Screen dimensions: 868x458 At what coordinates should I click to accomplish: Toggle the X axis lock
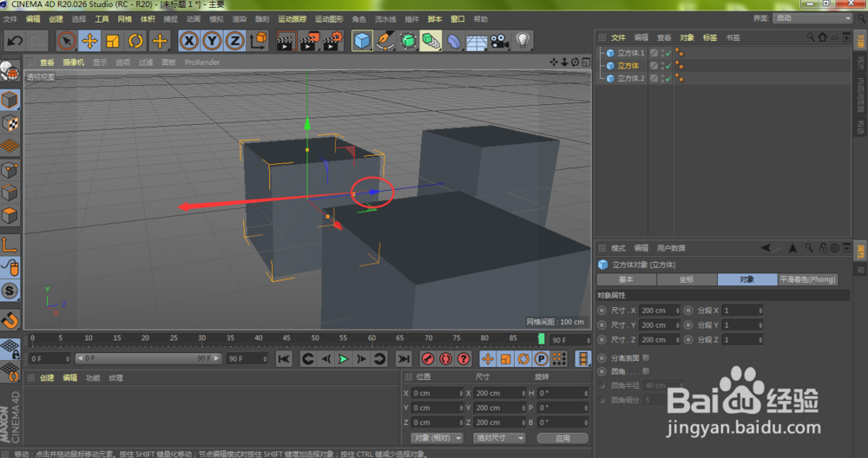click(x=189, y=41)
